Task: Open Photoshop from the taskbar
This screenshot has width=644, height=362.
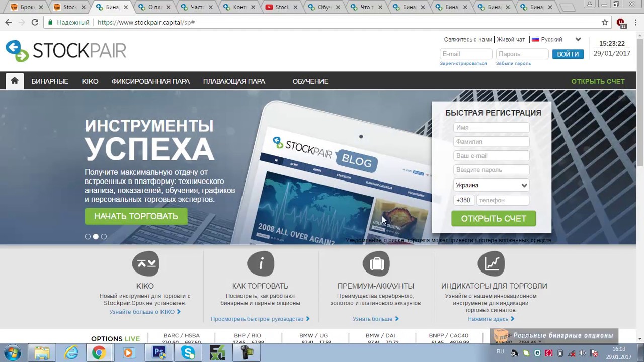Action: pos(159,353)
